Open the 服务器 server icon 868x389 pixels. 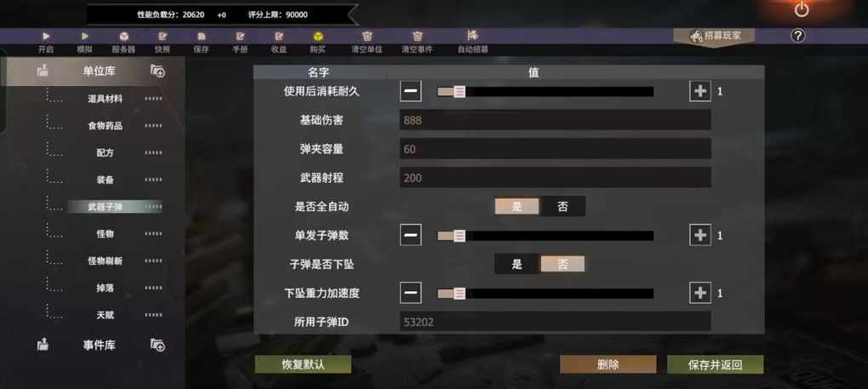click(x=124, y=37)
